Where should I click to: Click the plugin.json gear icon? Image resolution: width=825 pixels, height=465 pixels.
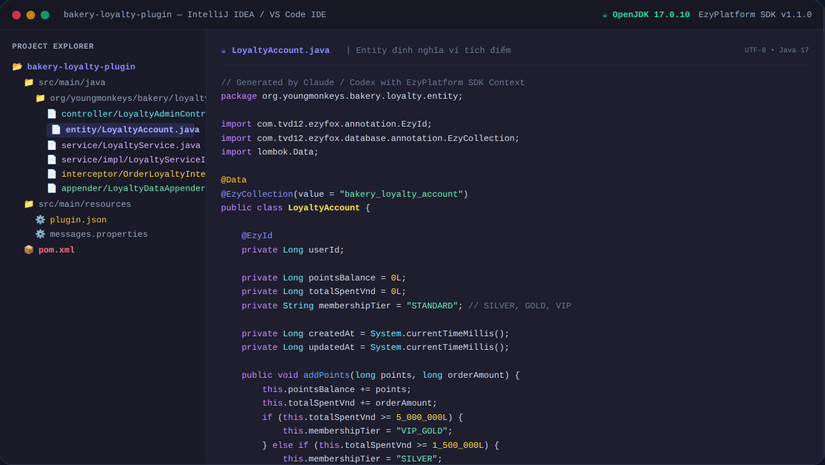(x=40, y=219)
